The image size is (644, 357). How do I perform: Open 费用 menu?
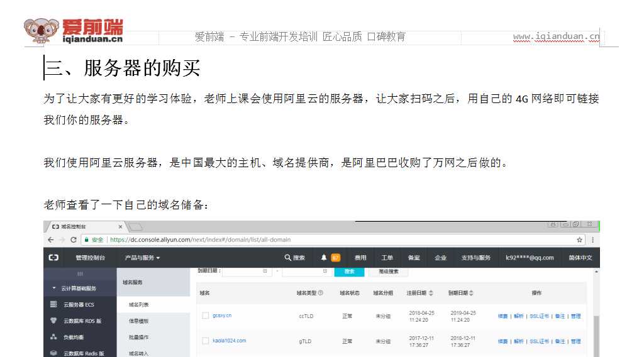360,258
